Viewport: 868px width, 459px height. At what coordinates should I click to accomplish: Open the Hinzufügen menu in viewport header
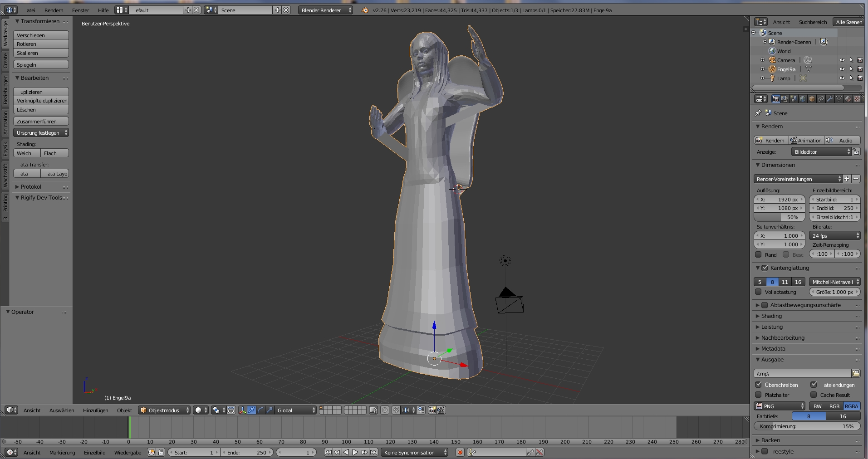click(95, 410)
